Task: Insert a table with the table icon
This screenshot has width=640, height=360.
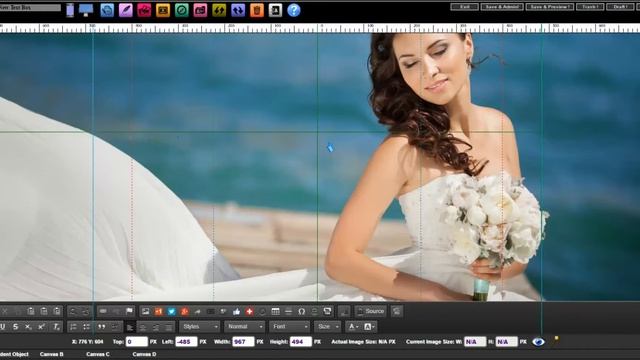Action: coord(276,311)
